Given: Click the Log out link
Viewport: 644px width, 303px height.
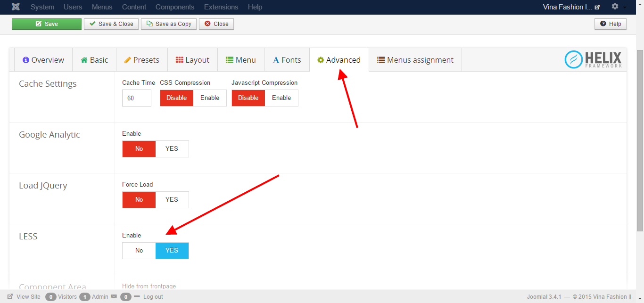Looking at the screenshot, I should click(153, 297).
